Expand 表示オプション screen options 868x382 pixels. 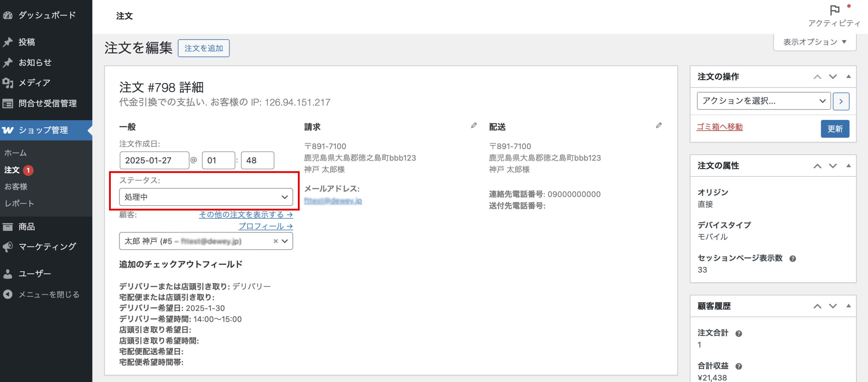click(x=814, y=42)
